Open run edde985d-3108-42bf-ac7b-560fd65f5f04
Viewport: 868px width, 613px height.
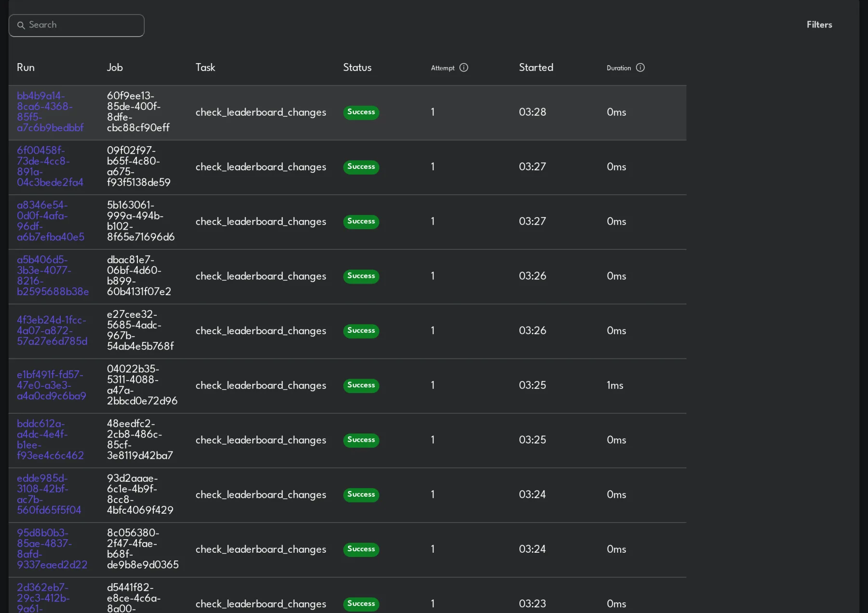tap(49, 494)
